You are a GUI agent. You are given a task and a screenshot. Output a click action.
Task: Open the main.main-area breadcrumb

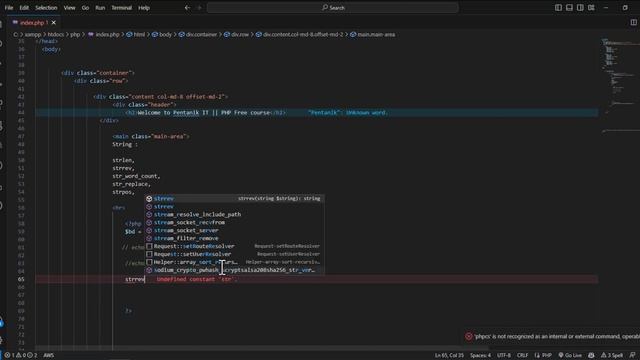pos(372,35)
